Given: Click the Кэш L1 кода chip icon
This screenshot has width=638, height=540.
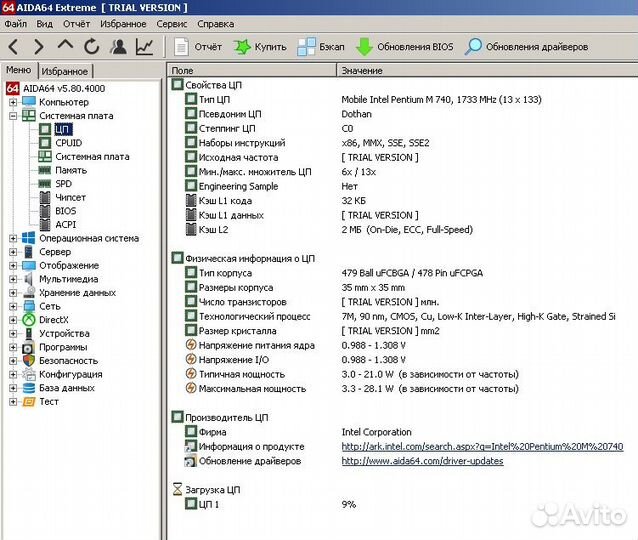Looking at the screenshot, I should (191, 201).
